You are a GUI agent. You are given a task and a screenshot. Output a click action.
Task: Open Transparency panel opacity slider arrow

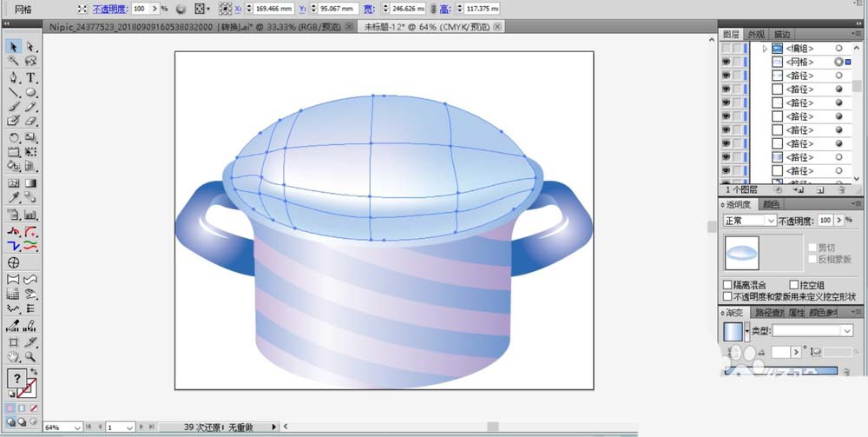(x=839, y=221)
